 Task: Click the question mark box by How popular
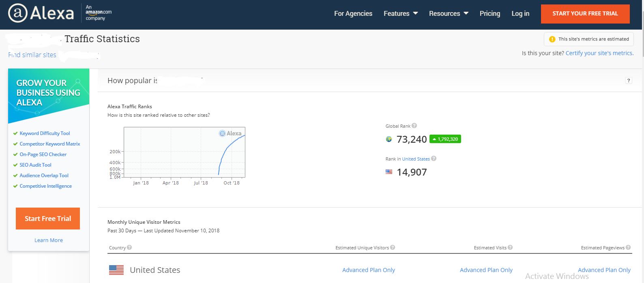tap(629, 80)
